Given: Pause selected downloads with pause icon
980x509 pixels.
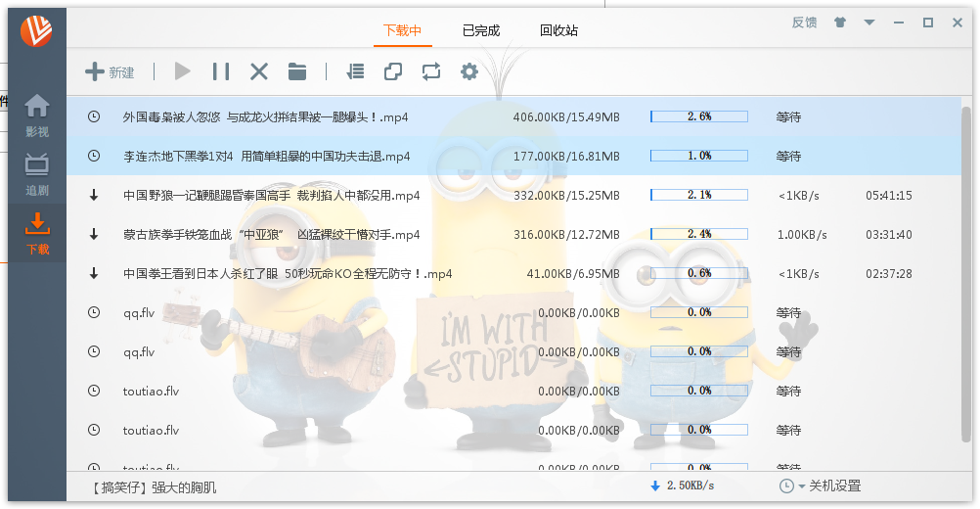Looking at the screenshot, I should 221,71.
